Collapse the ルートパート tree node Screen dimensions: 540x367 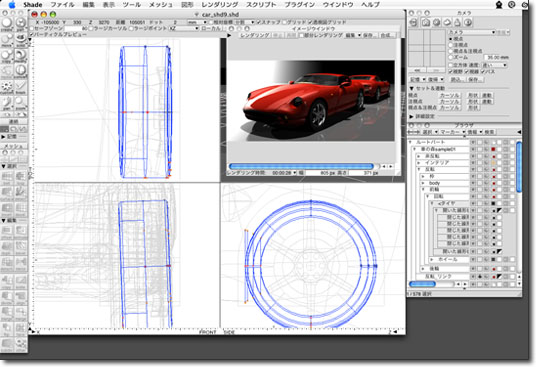tap(411, 142)
